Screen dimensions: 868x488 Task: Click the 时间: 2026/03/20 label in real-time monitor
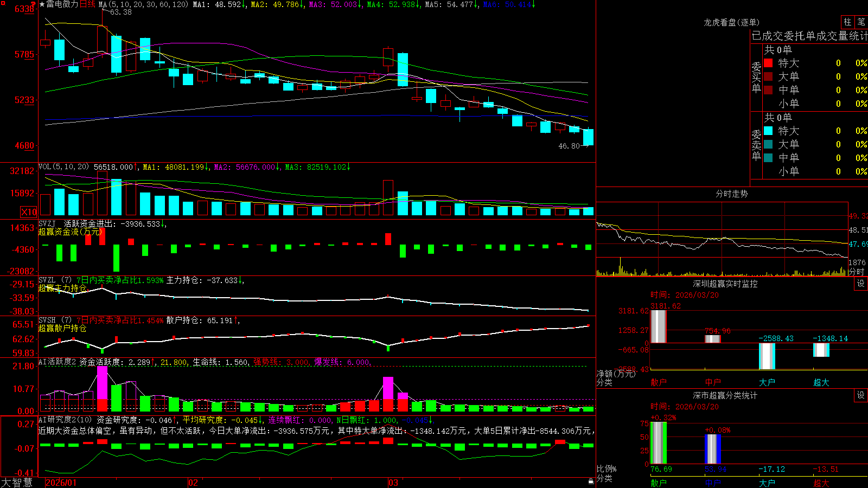[685, 295]
